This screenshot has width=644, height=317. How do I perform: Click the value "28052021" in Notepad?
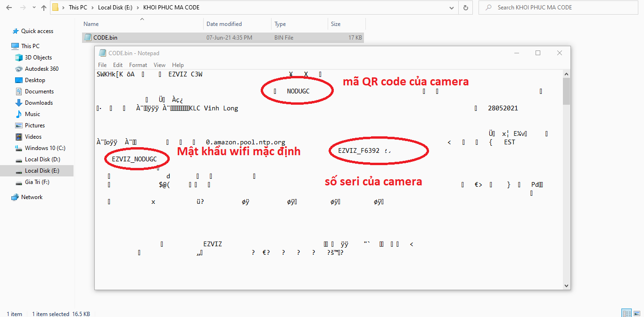point(503,108)
